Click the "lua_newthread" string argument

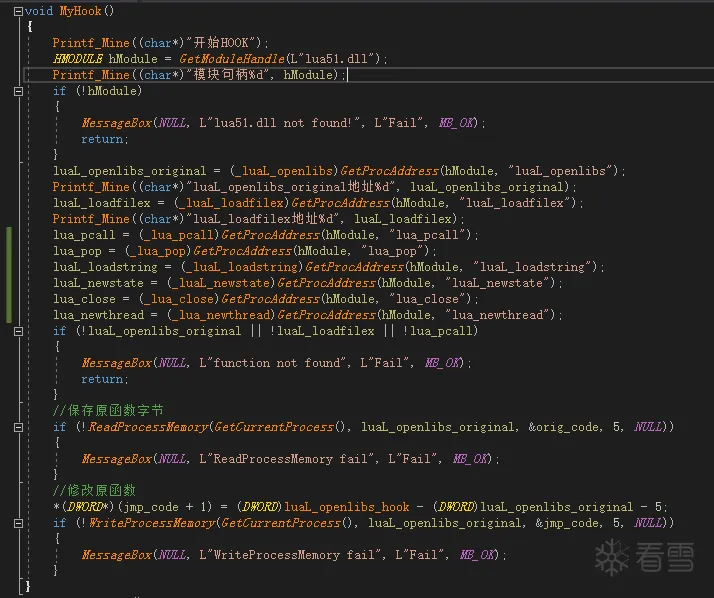pos(498,315)
